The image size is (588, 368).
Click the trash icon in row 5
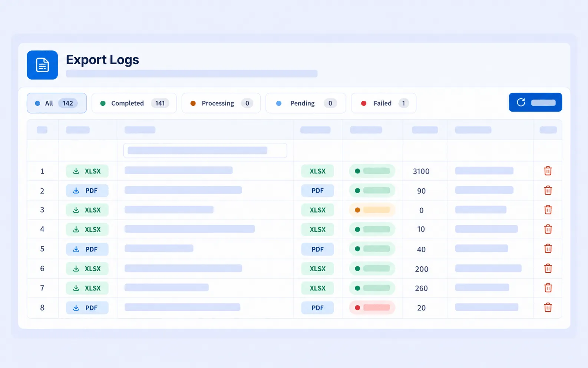548,249
